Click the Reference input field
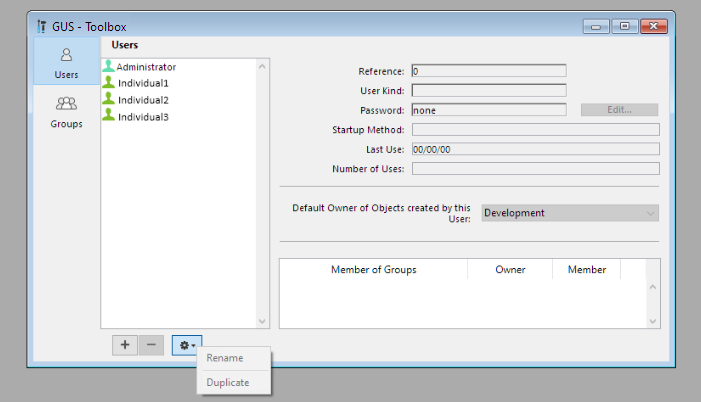Viewport: 701px width, 402px height. point(489,71)
